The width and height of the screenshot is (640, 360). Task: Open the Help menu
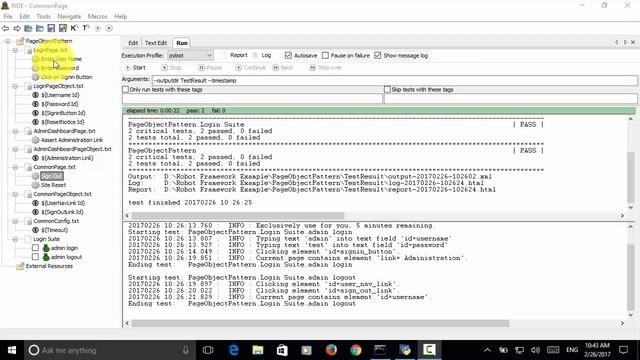pyautogui.click(x=120, y=16)
